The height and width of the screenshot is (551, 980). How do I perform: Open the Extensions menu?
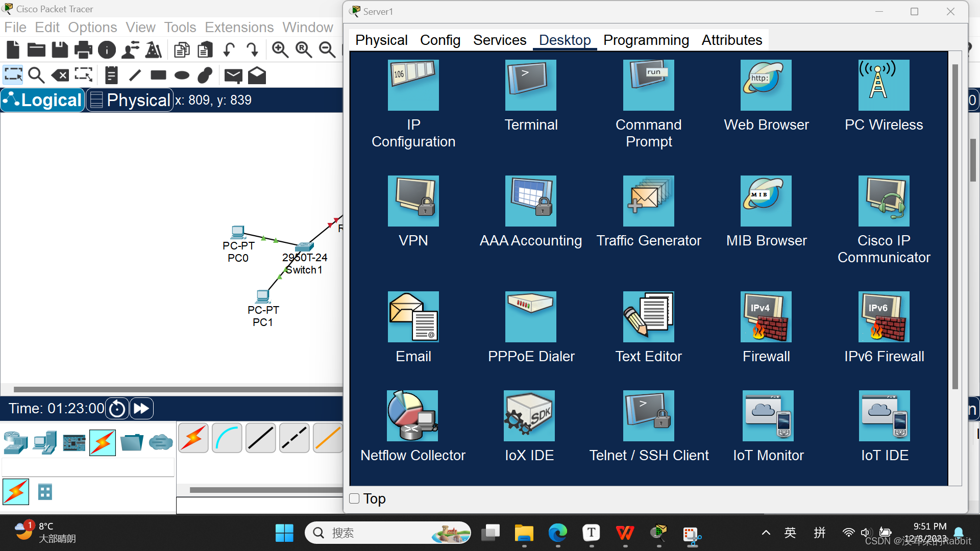coord(239,27)
